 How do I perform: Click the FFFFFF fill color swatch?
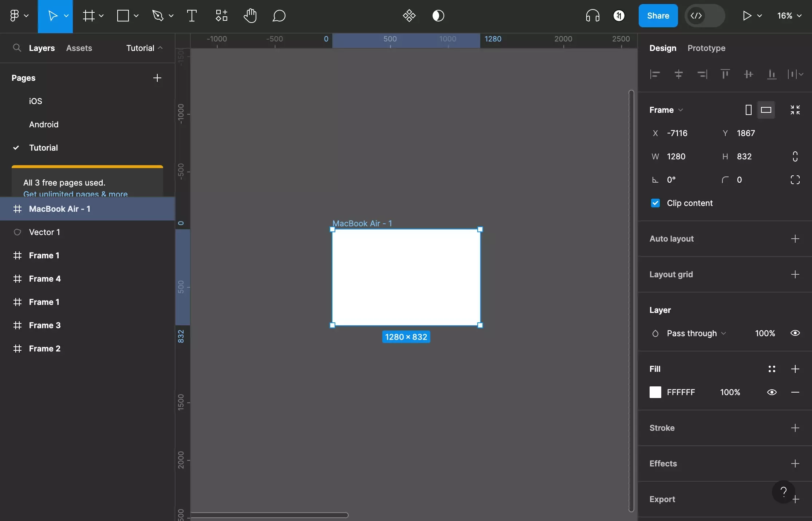click(655, 392)
